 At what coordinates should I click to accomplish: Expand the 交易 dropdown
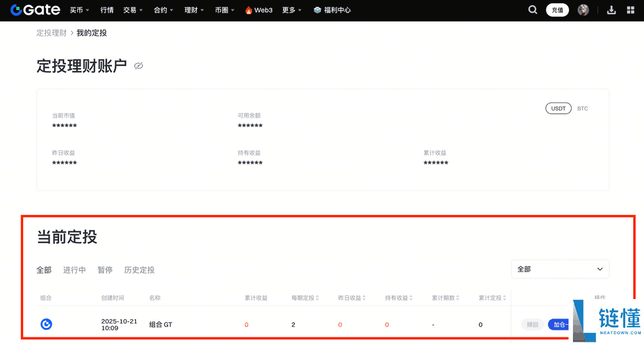pyautogui.click(x=133, y=10)
